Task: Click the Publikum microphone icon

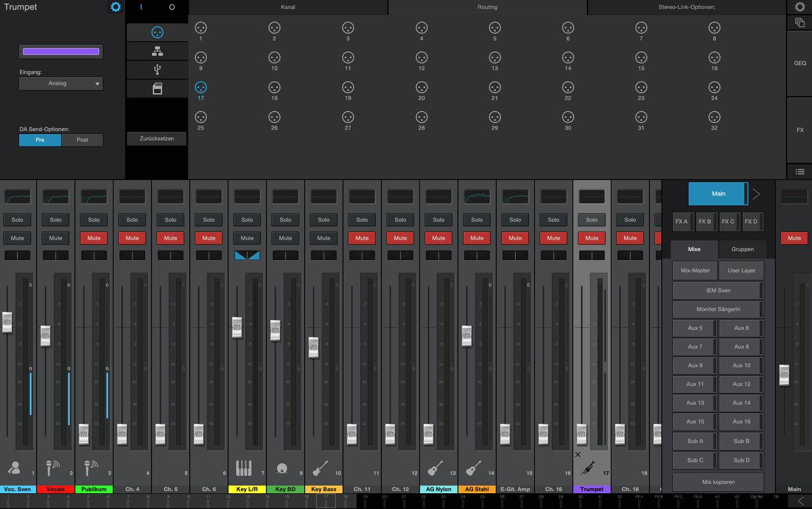Action: point(91,468)
